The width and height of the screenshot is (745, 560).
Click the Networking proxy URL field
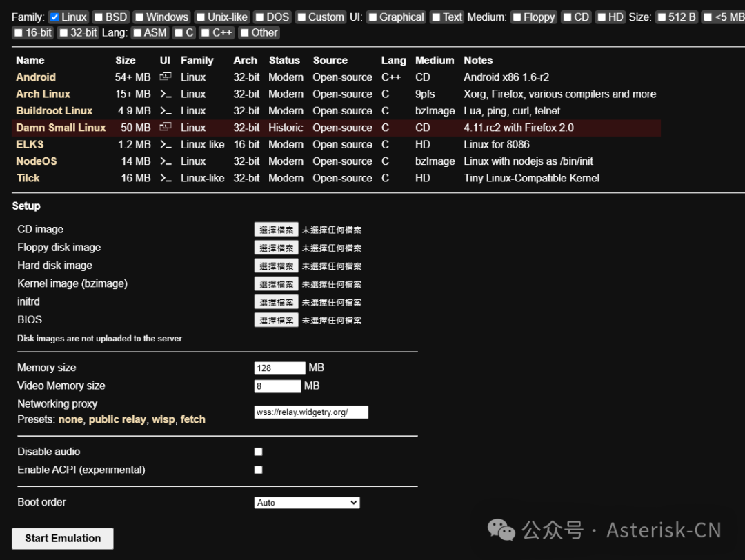[311, 412]
